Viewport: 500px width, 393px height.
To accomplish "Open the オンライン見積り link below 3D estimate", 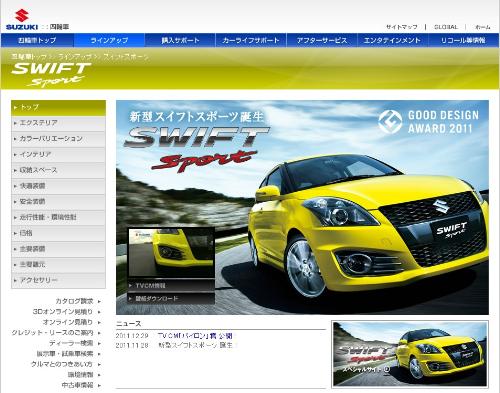I will point(68,322).
